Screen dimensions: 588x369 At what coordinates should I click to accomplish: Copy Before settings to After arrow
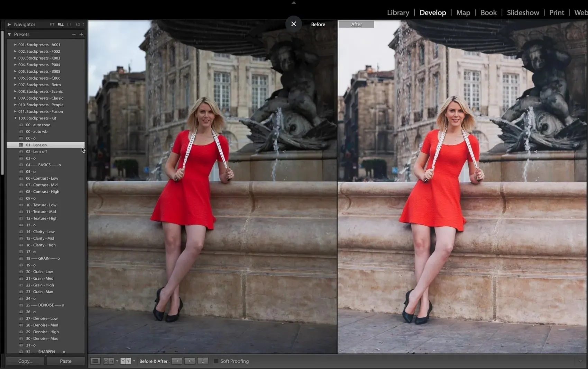(176, 361)
